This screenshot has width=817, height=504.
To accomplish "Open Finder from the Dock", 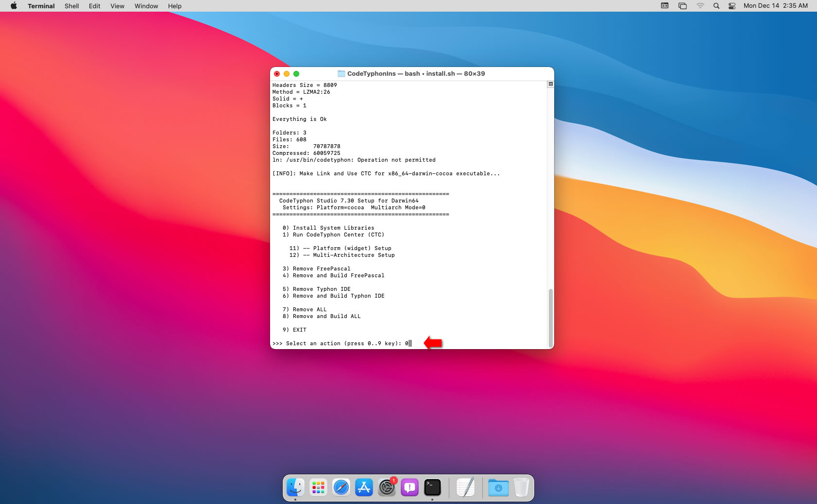I will click(x=295, y=487).
